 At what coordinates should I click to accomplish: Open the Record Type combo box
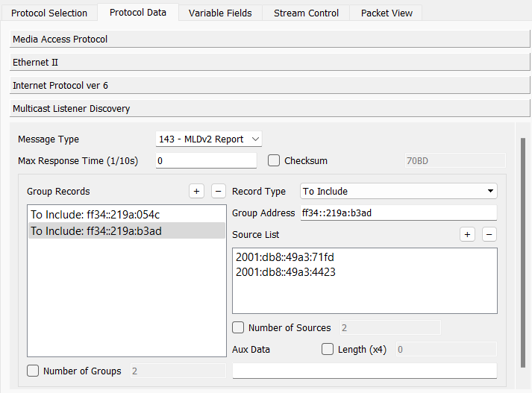pyautogui.click(x=398, y=192)
